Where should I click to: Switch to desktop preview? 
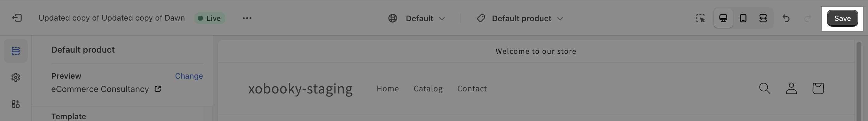pyautogui.click(x=723, y=18)
